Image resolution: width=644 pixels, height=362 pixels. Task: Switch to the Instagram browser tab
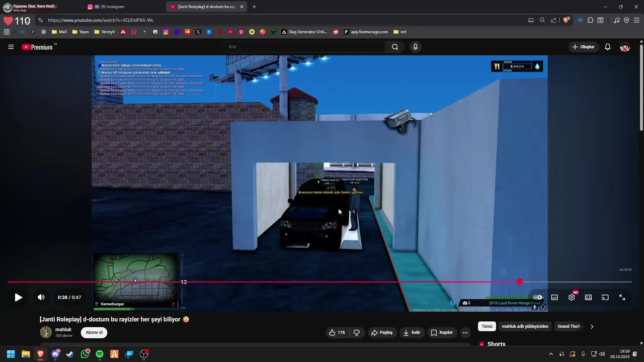[123, 7]
